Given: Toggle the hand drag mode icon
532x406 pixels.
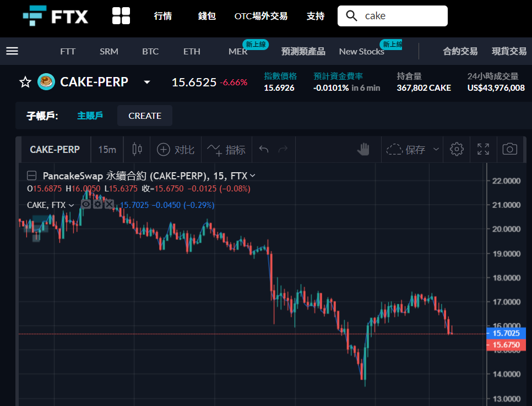Looking at the screenshot, I should pyautogui.click(x=363, y=149).
